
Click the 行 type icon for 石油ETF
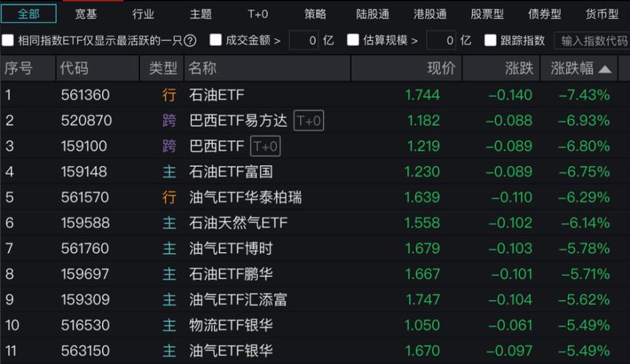point(169,95)
